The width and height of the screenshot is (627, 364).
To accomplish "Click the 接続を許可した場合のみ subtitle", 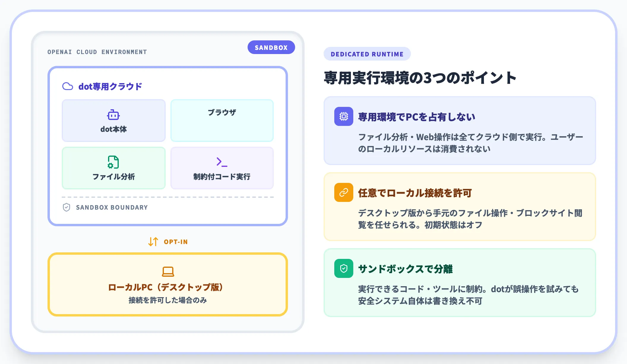I will (168, 300).
